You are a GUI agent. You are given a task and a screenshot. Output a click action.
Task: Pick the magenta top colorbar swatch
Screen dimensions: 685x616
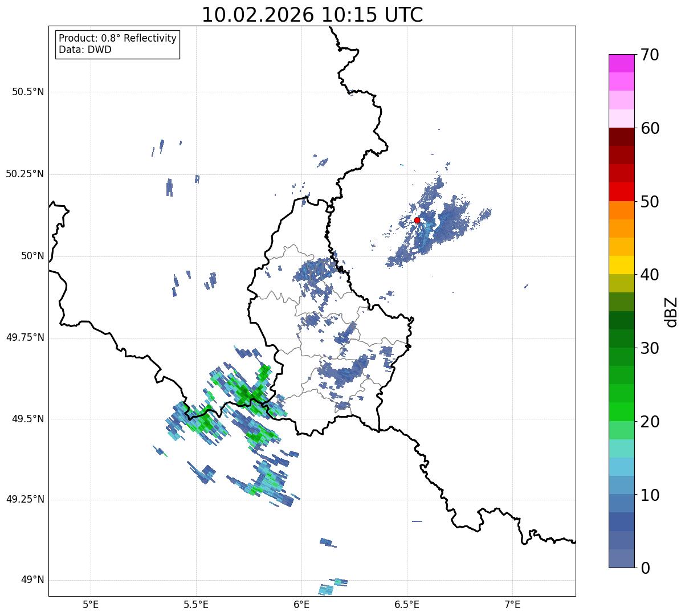click(621, 63)
